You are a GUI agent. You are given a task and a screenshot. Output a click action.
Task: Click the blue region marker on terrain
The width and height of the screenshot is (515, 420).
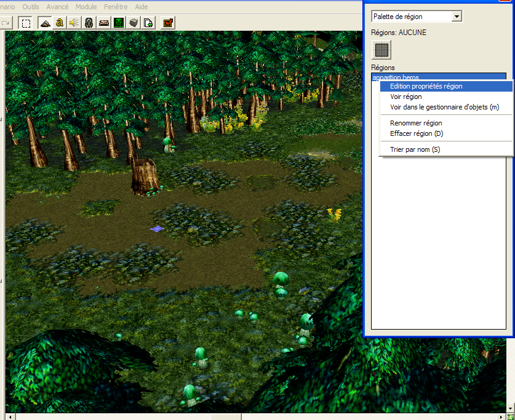click(x=157, y=229)
